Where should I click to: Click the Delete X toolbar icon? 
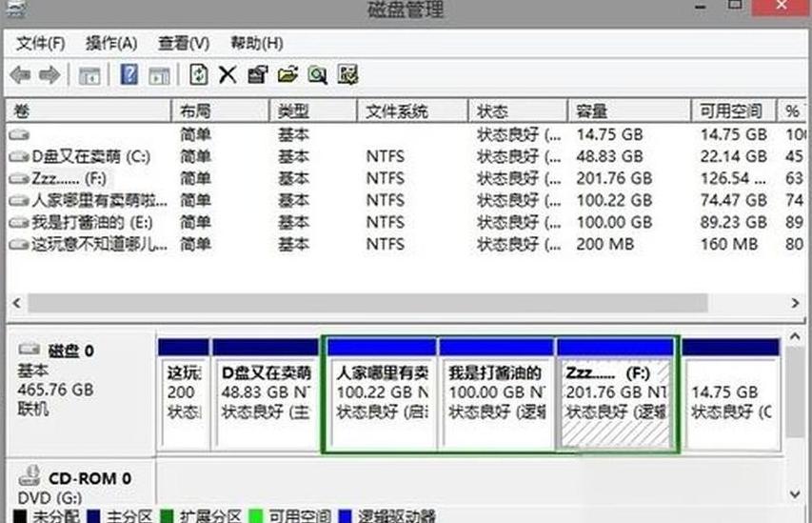click(x=228, y=75)
